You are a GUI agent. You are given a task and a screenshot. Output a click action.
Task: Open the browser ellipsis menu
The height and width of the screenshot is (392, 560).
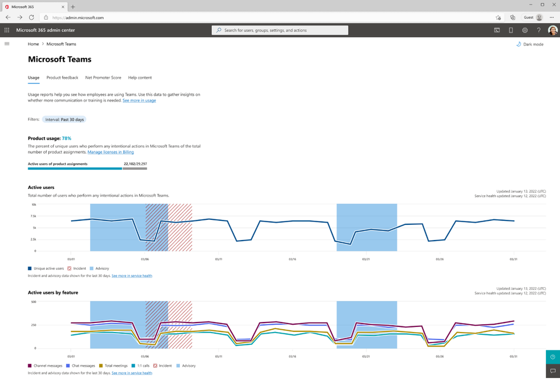[552, 17]
